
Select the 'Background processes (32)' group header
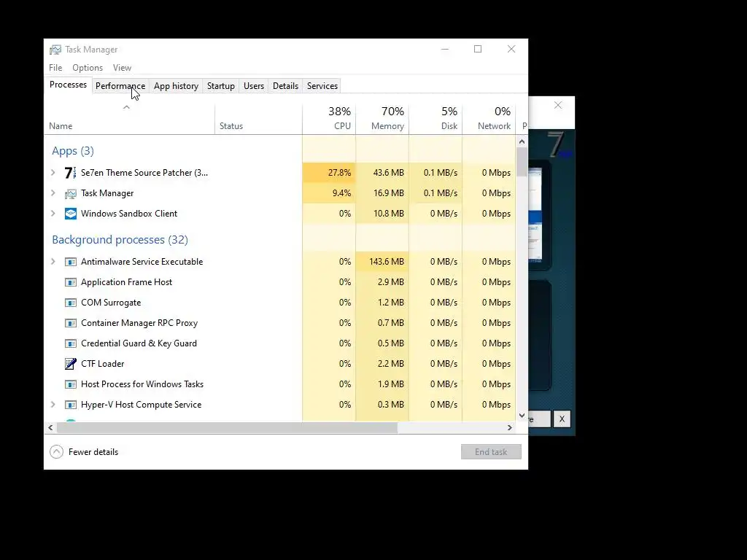120,239
